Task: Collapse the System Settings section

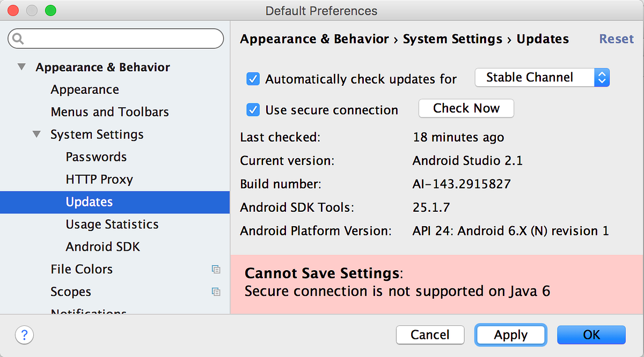Action: tap(36, 134)
